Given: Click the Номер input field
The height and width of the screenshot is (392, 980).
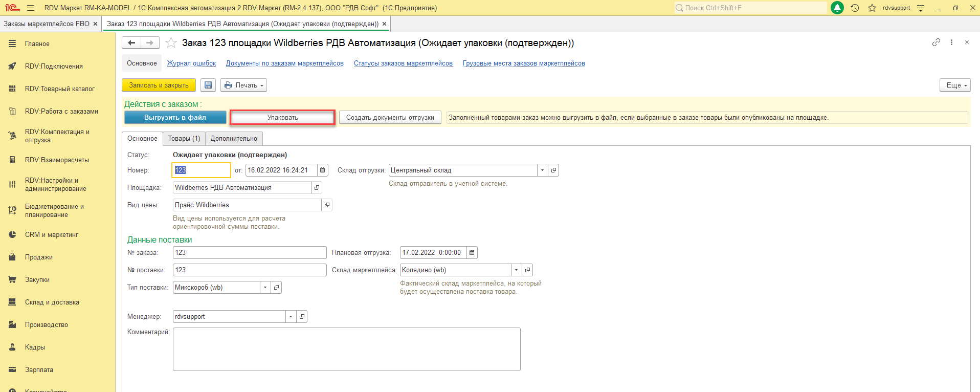Looking at the screenshot, I should (x=202, y=170).
